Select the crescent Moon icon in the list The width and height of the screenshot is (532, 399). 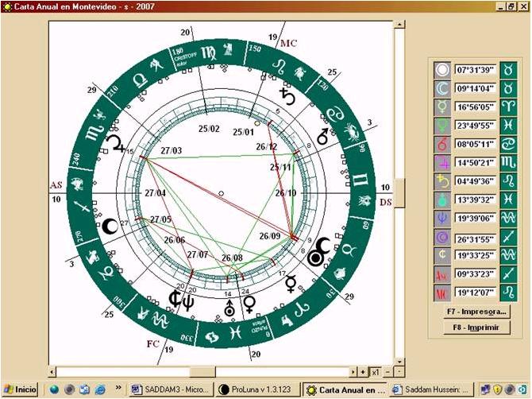(441, 88)
